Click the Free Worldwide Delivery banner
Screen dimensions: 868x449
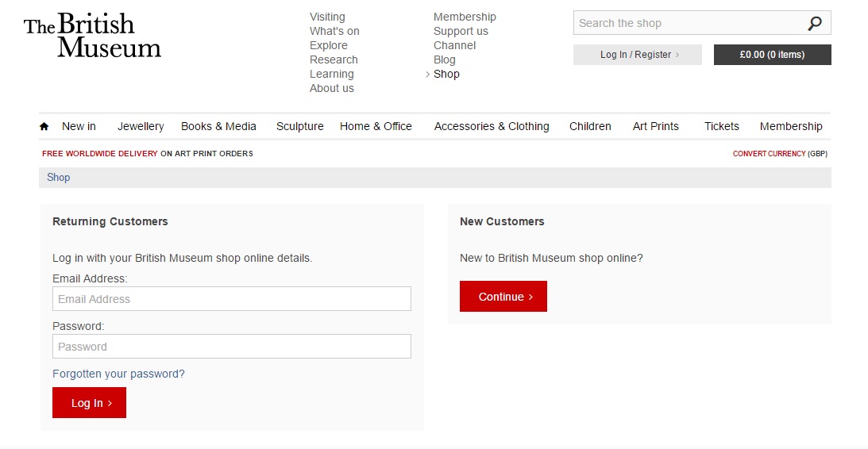pos(147,154)
